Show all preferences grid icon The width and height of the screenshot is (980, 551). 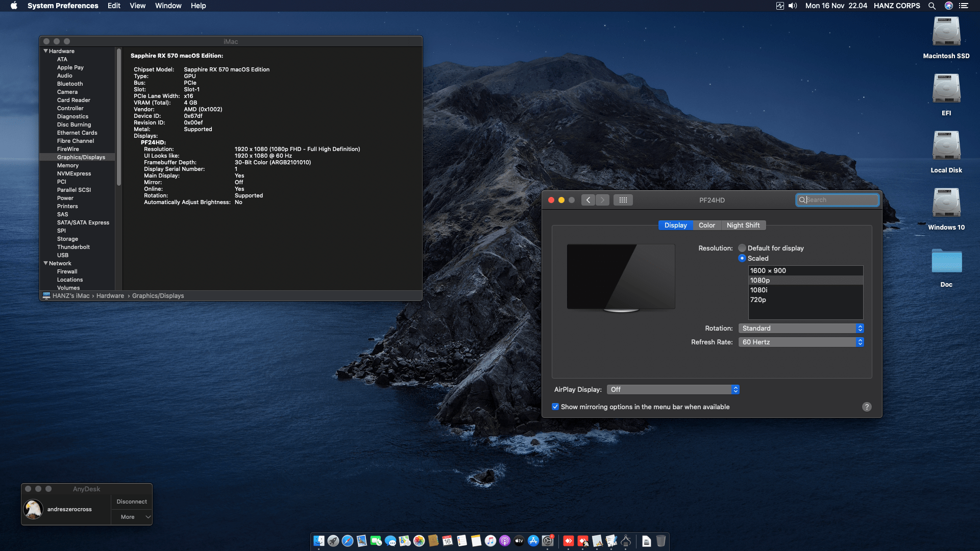click(x=623, y=200)
